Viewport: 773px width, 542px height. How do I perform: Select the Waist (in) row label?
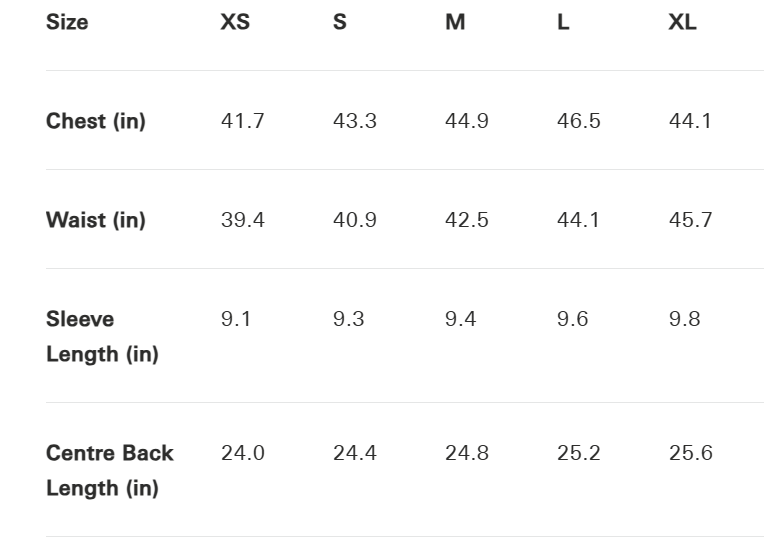(96, 220)
